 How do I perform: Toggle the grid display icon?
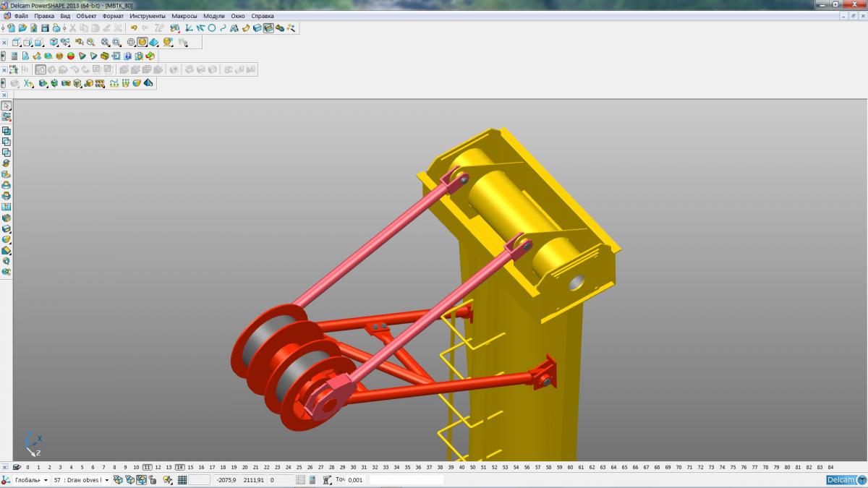click(182, 480)
